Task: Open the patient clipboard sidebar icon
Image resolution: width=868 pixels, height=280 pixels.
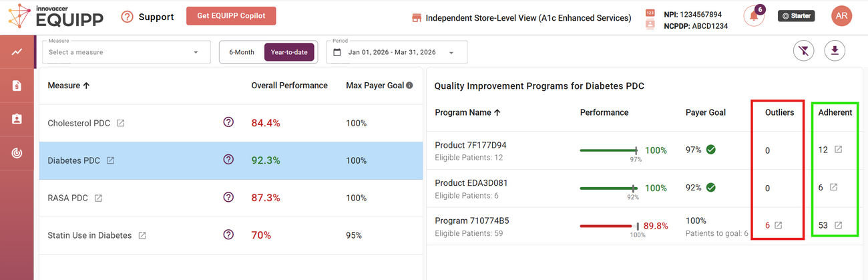Action: tap(17, 119)
